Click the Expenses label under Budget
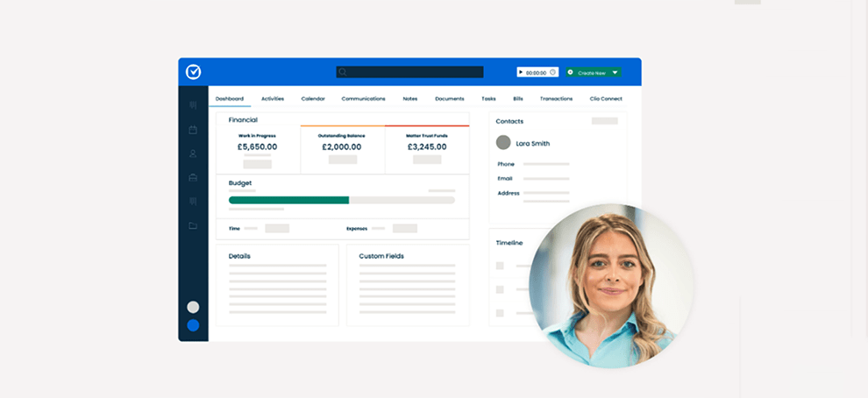The height and width of the screenshot is (398, 868). [x=357, y=228]
